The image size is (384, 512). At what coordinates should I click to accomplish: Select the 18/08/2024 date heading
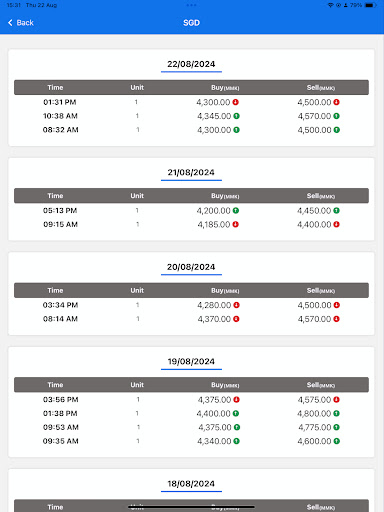(x=191, y=484)
